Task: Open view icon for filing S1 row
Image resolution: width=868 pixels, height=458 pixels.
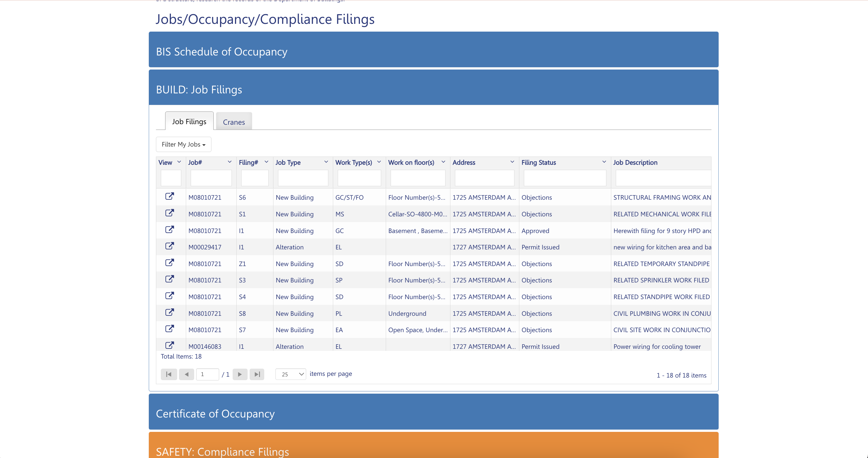Action: click(169, 213)
